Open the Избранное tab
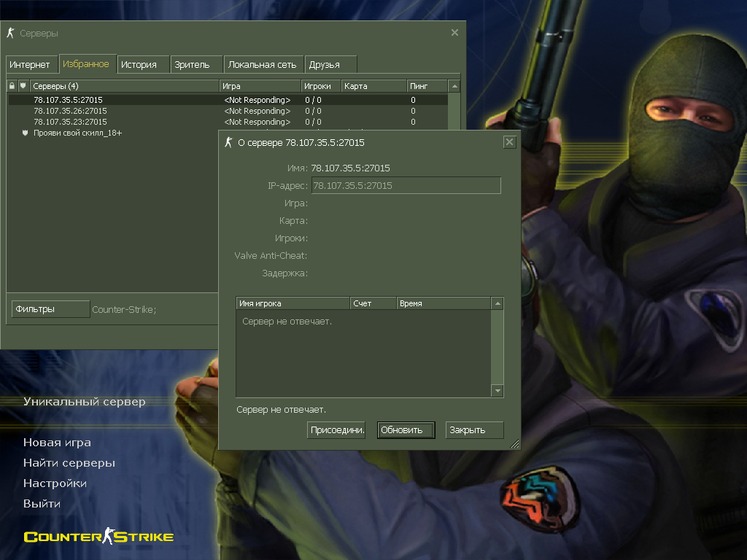The width and height of the screenshot is (747, 560). coord(86,64)
